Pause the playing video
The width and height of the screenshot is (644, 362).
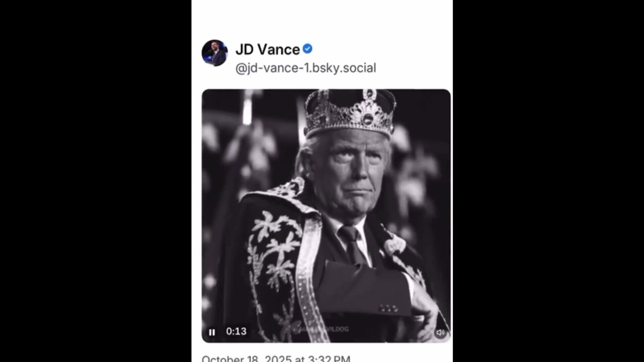[x=212, y=332]
